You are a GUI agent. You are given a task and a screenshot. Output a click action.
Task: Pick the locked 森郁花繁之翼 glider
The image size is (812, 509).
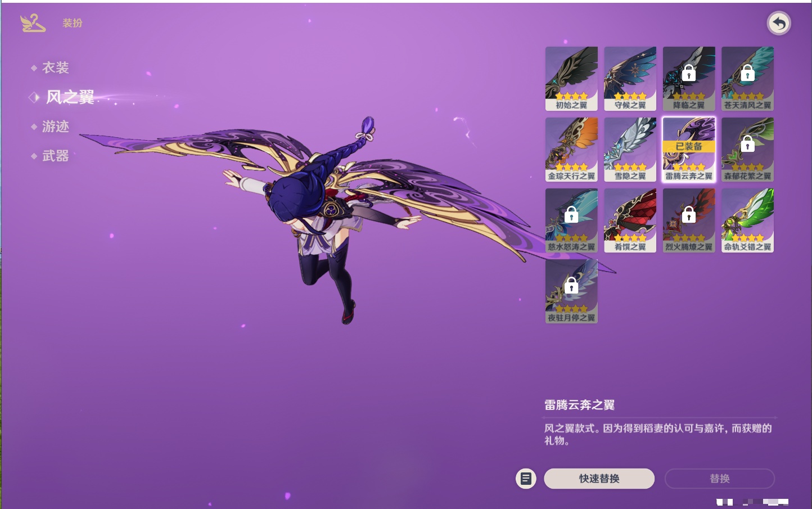point(747,150)
